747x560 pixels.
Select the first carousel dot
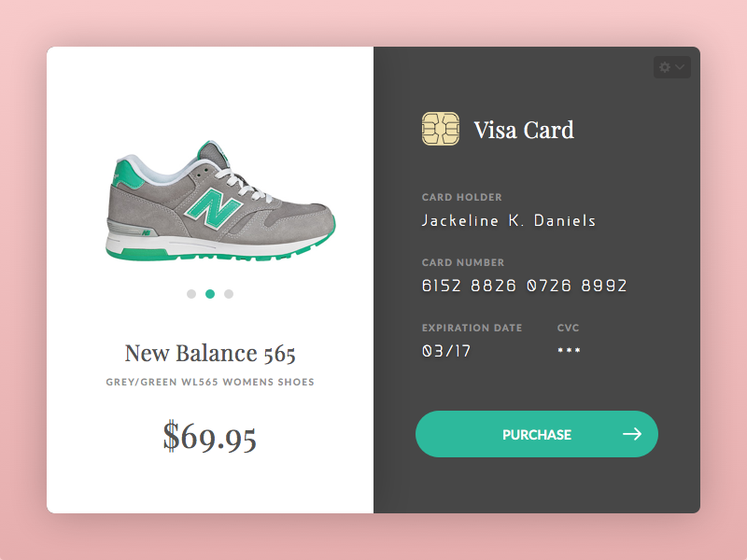[191, 294]
